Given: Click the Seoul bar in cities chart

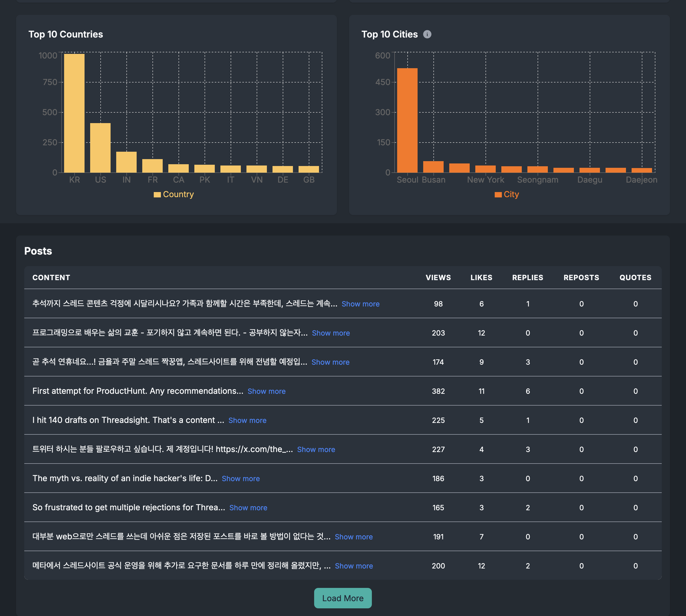Looking at the screenshot, I should pos(407,121).
